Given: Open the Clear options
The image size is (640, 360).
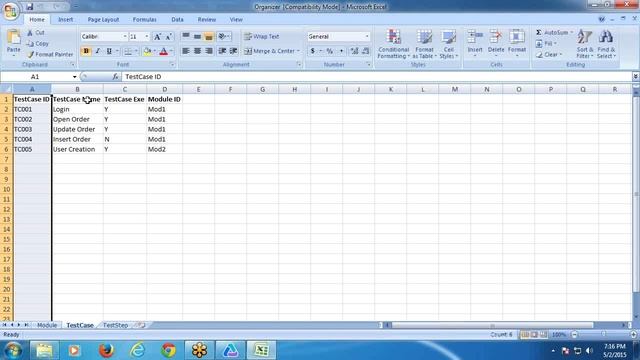Looking at the screenshot, I should pos(549,55).
